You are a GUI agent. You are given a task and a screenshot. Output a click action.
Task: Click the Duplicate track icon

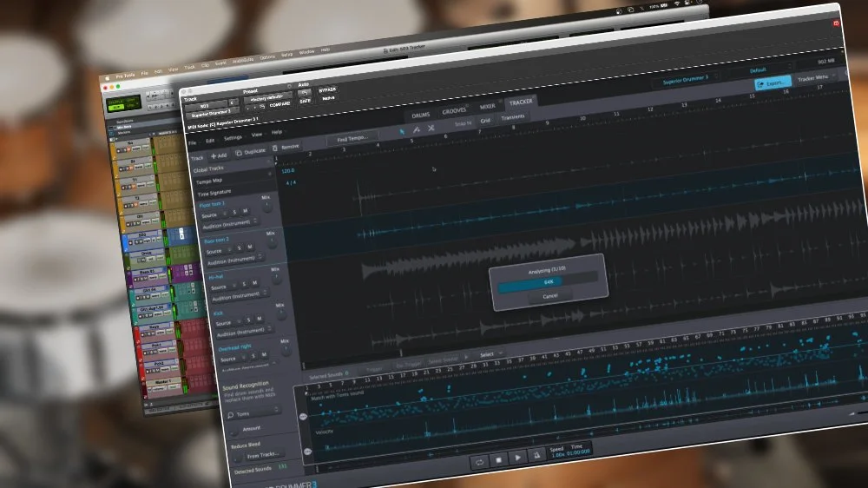(x=239, y=153)
